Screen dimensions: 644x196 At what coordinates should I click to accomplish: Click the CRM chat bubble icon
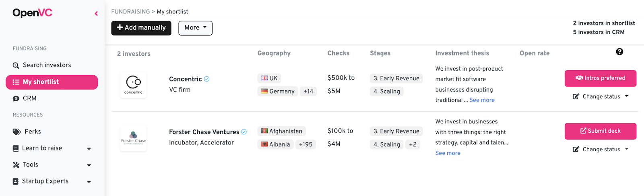(x=16, y=98)
